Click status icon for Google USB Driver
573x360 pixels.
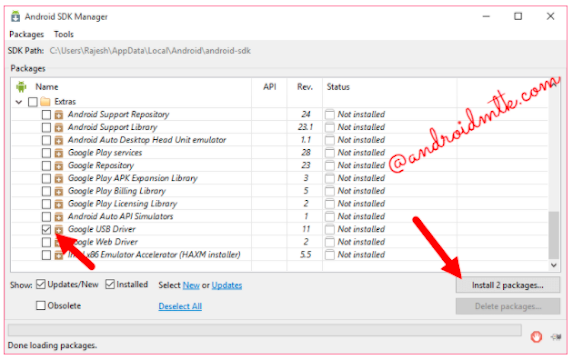click(x=330, y=230)
